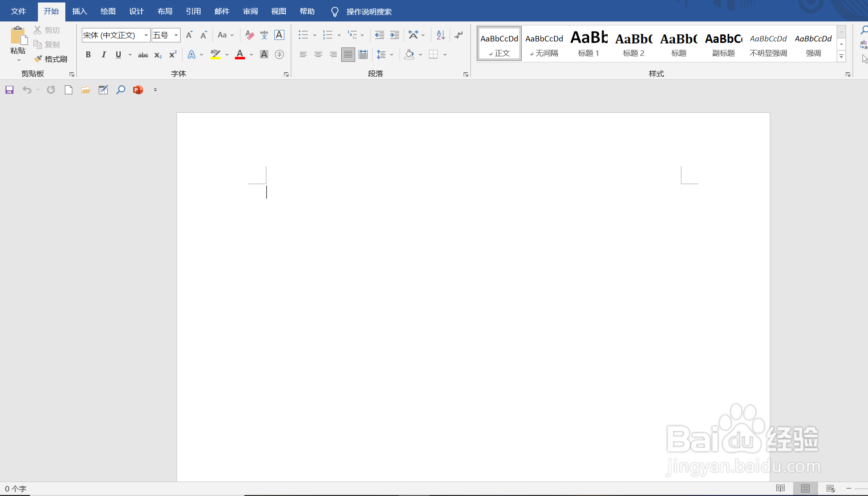The height and width of the screenshot is (496, 868).
Task: Expand the borders dropdown arrow
Action: point(445,54)
